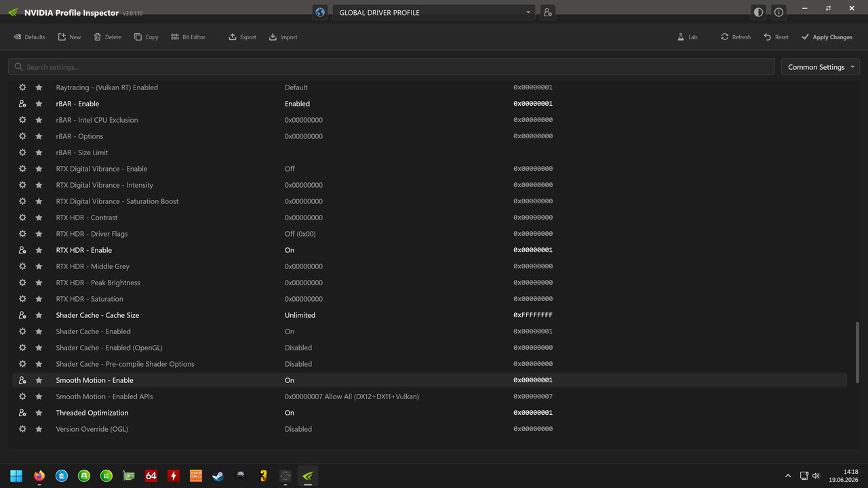Focus the Search settings input field
The image size is (868, 488).
click(391, 67)
